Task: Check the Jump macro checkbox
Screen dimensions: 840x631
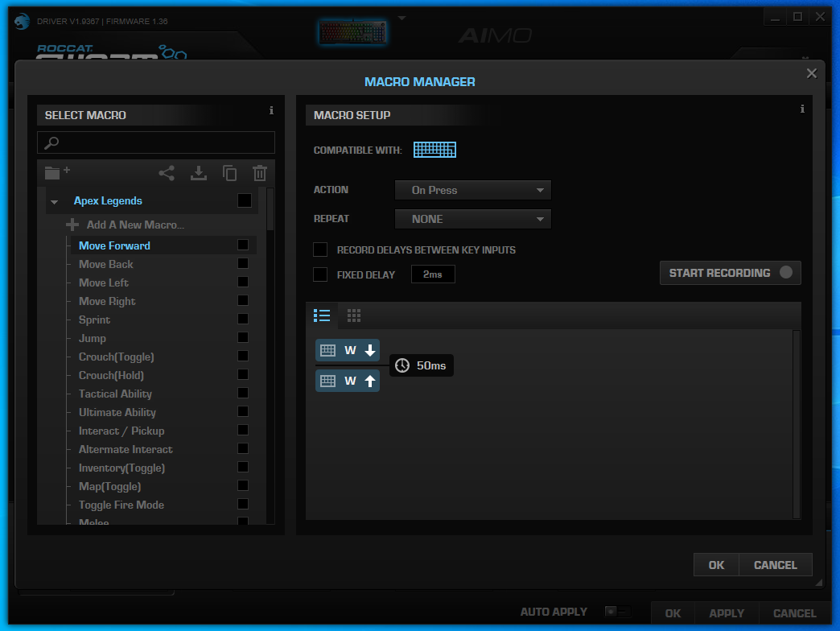Action: [x=243, y=337]
